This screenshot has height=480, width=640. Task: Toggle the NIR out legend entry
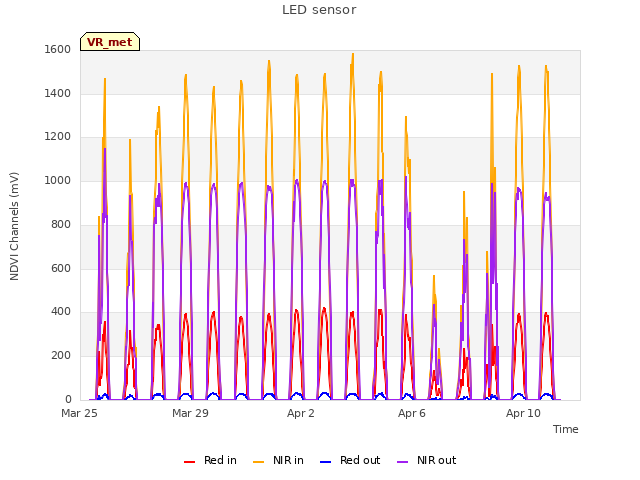[427, 460]
